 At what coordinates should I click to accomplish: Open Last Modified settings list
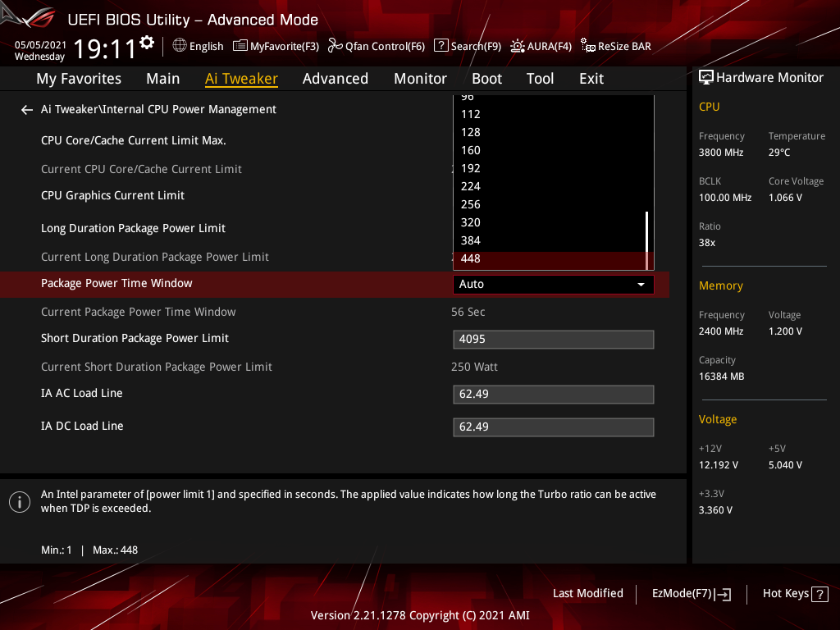pos(587,593)
